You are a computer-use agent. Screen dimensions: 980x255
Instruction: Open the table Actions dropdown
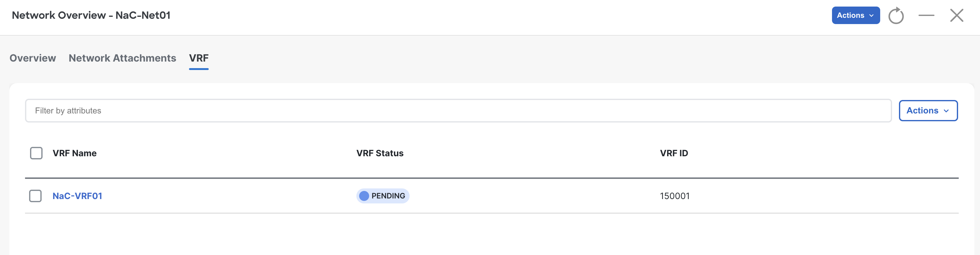tap(928, 111)
